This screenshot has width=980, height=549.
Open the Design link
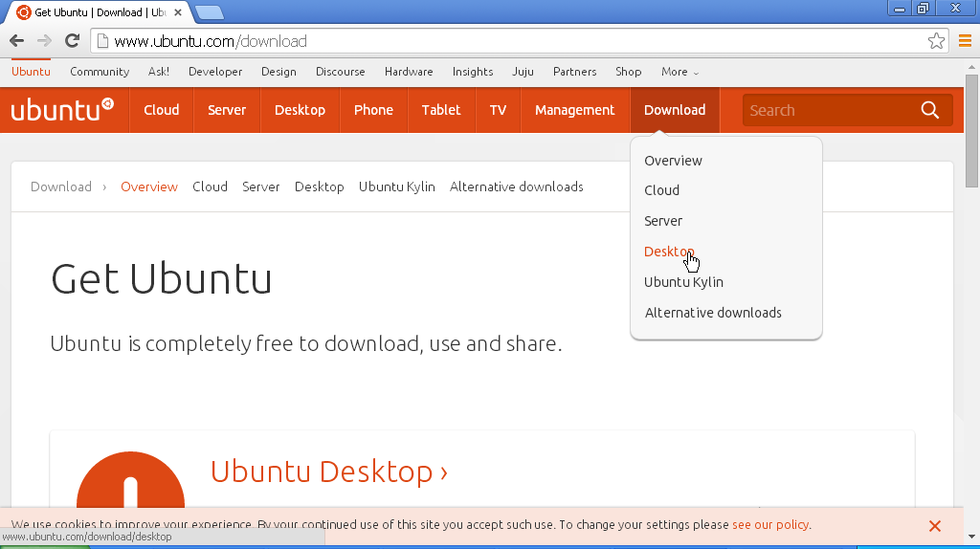278,72
